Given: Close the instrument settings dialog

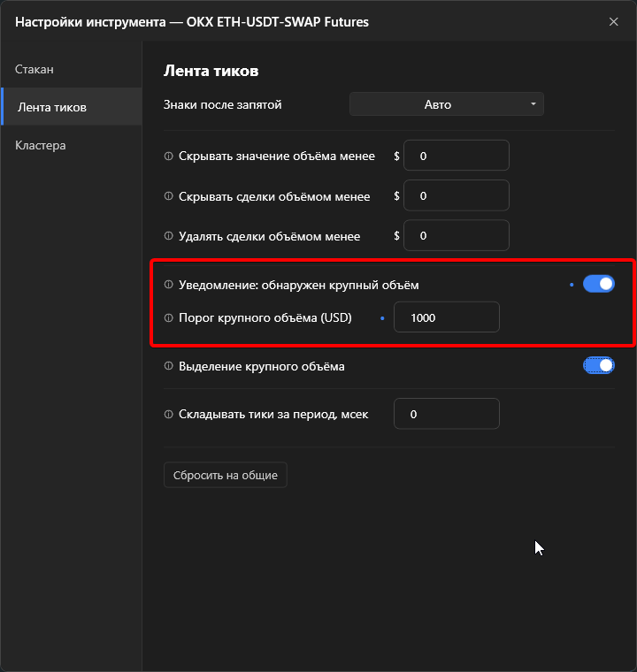Looking at the screenshot, I should pyautogui.click(x=613, y=21).
